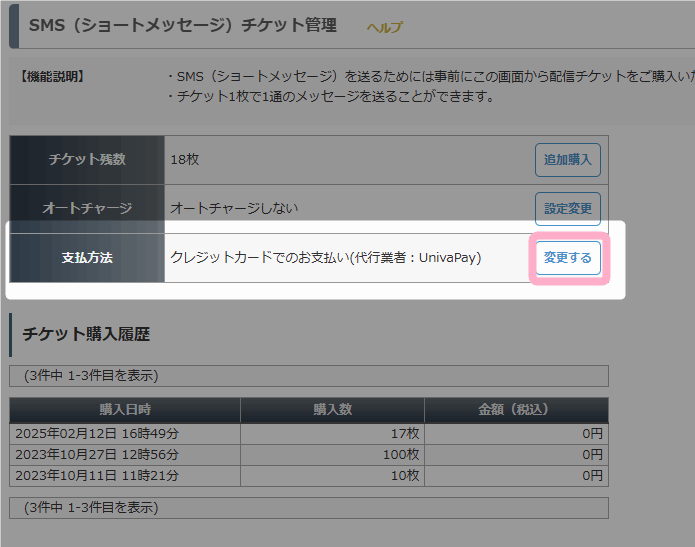Click the 追加購入 button
Screen dimensions: 695x547
[568, 160]
